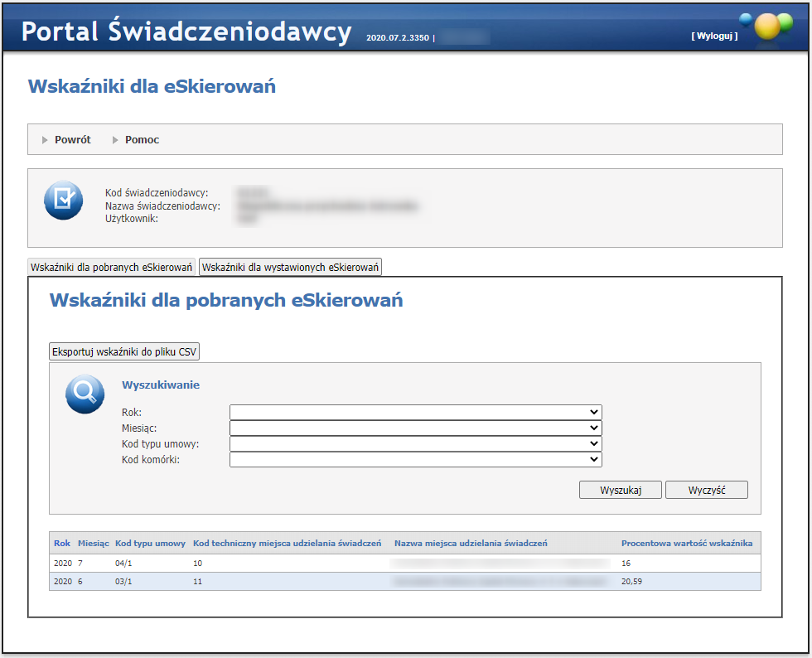
Task: Sort table by Kod typu umowy header
Action: coord(150,544)
